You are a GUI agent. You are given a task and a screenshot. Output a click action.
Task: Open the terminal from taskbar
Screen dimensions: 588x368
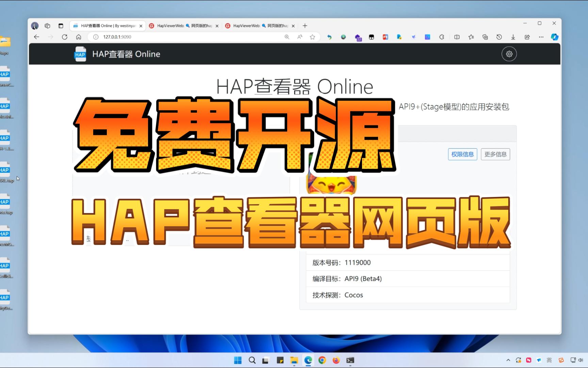point(350,360)
